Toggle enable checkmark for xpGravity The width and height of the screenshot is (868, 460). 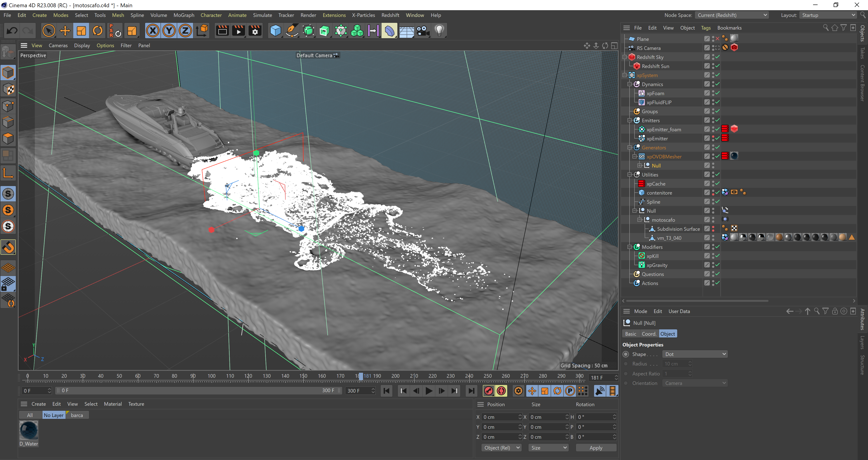pos(718,265)
